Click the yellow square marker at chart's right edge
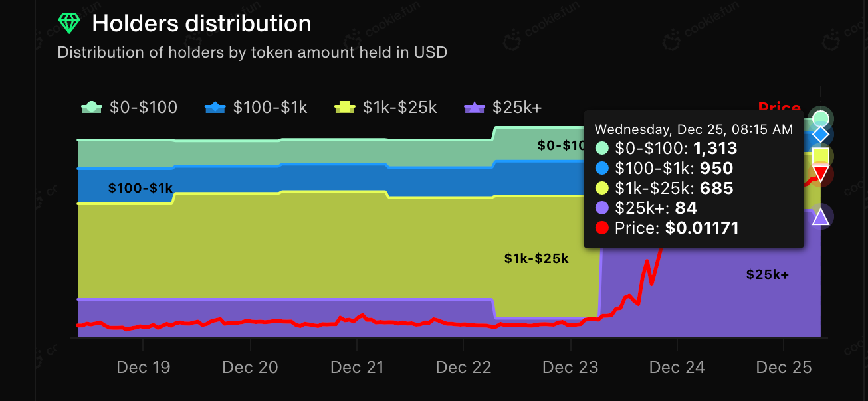 coord(821,156)
